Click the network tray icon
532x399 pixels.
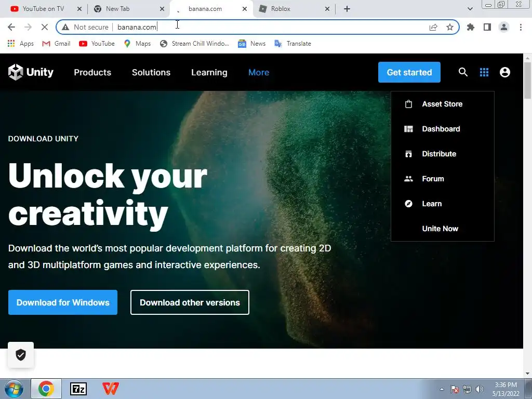point(467,389)
